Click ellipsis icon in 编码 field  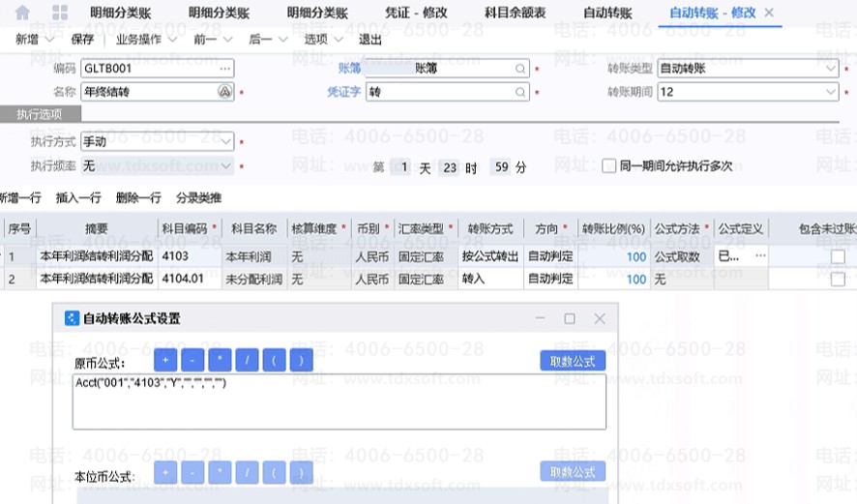(x=225, y=69)
